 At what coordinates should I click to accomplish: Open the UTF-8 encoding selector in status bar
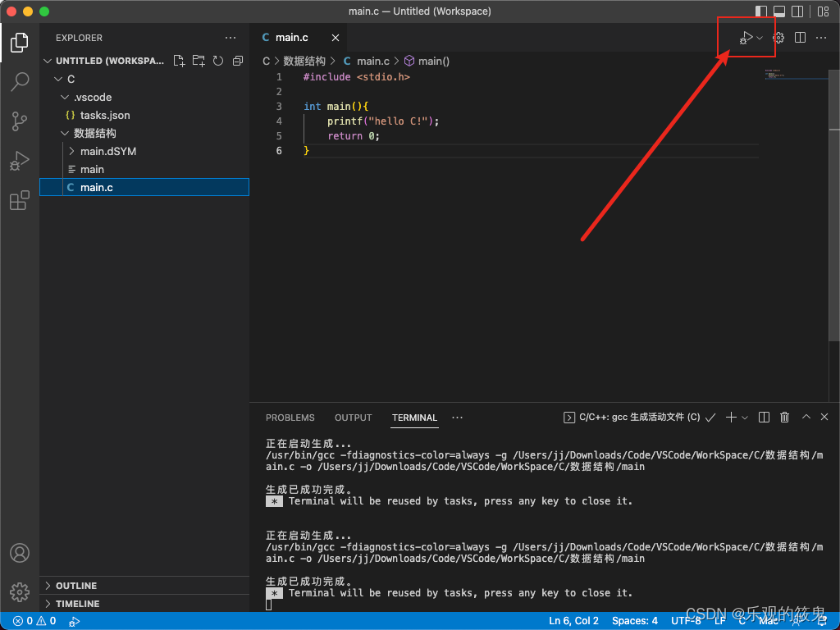click(x=686, y=620)
